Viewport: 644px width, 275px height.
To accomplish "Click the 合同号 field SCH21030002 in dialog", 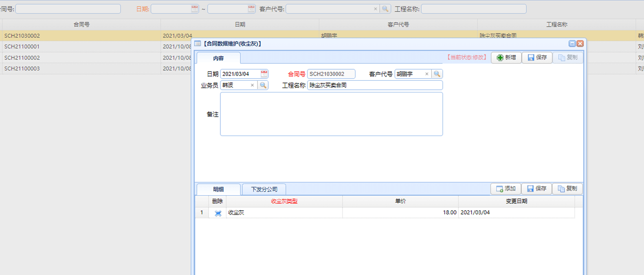I will pyautogui.click(x=331, y=74).
